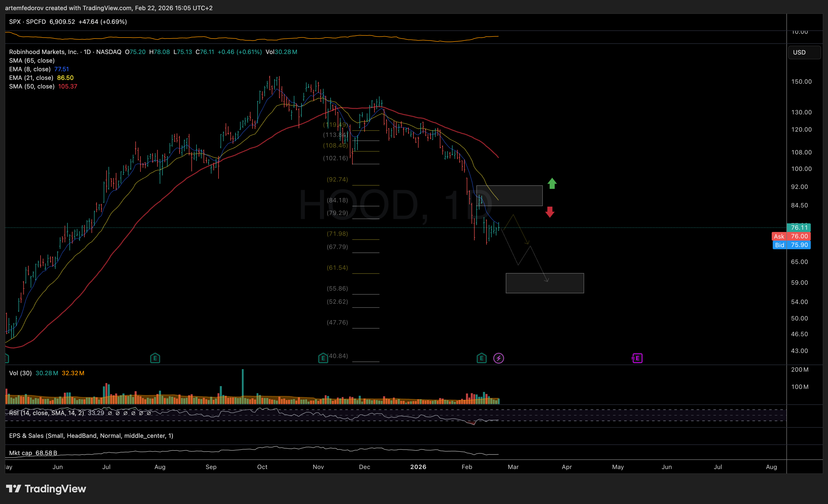
Task: Click the (55.86) Fibonacci level label
Action: tap(337, 288)
